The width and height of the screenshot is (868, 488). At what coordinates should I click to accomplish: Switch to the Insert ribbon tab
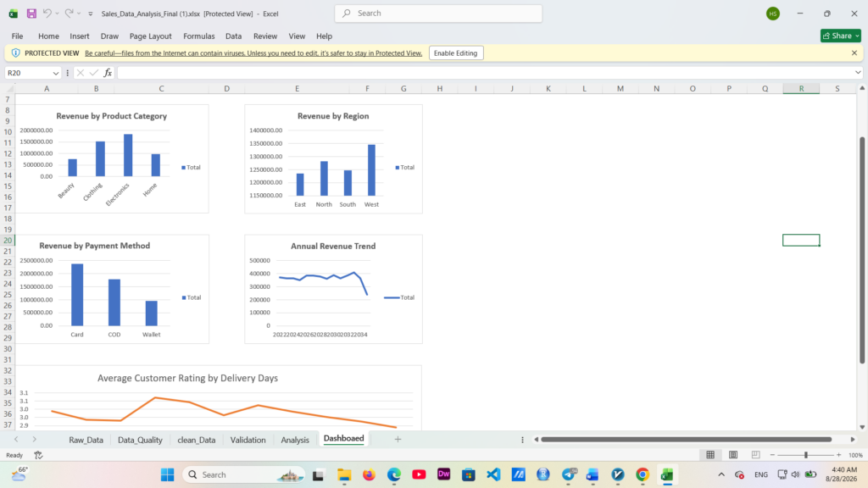79,36
